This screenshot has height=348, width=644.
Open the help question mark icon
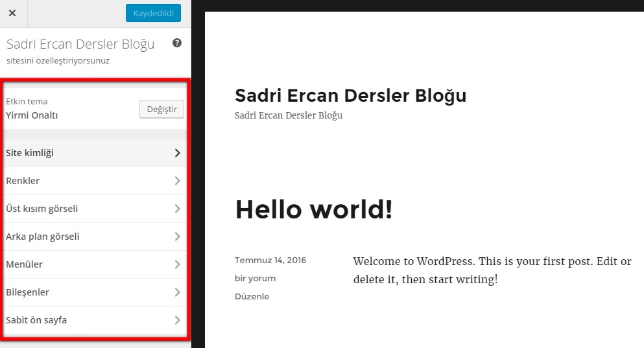pyautogui.click(x=177, y=43)
